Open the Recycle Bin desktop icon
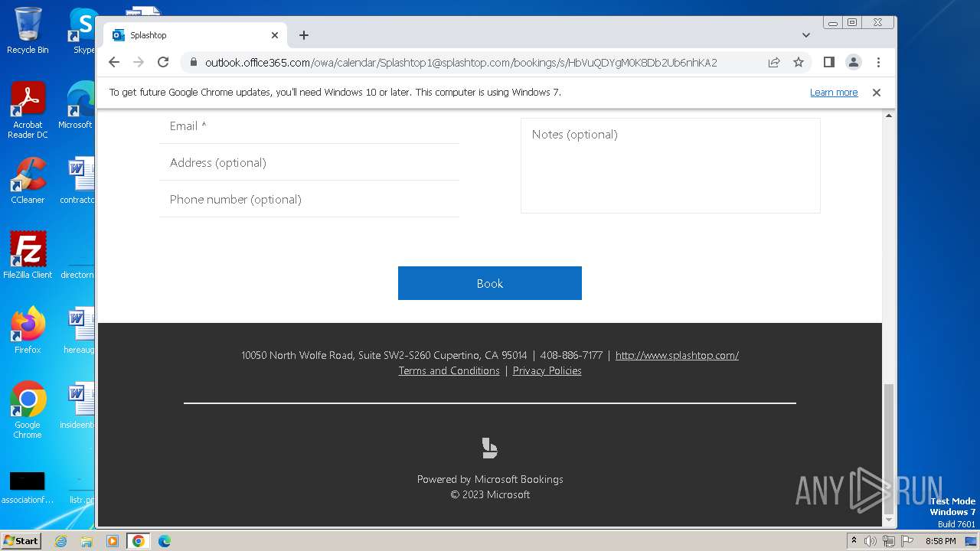The height and width of the screenshot is (551, 980). 28,31
